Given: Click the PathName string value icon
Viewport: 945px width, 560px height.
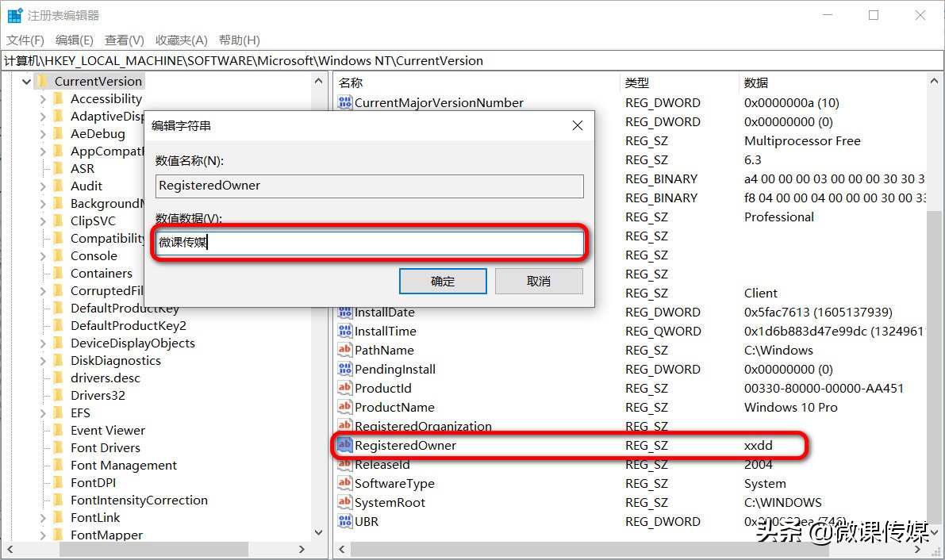Looking at the screenshot, I should tap(344, 351).
